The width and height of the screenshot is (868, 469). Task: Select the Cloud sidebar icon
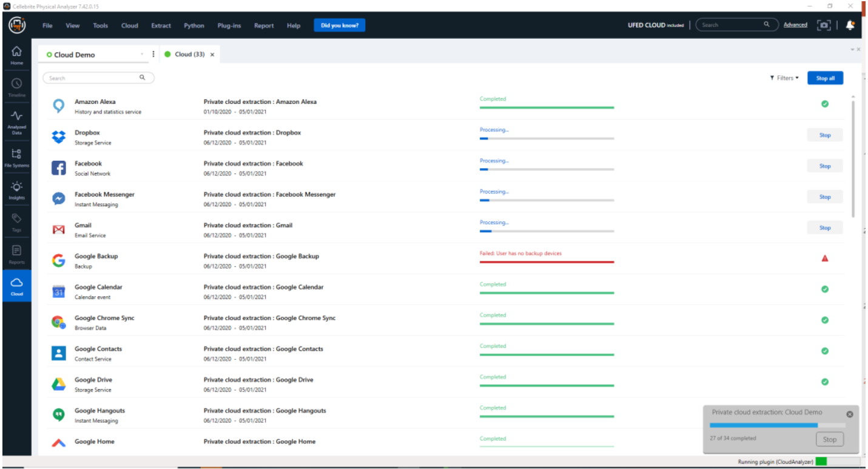(x=16, y=286)
